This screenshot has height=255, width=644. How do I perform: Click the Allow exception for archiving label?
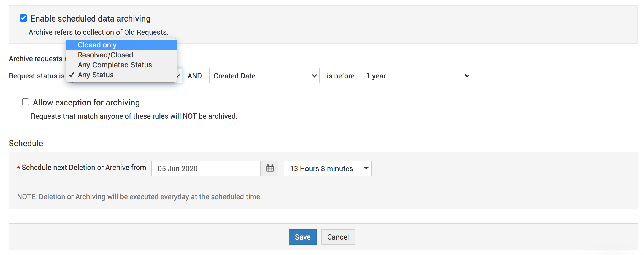click(86, 103)
